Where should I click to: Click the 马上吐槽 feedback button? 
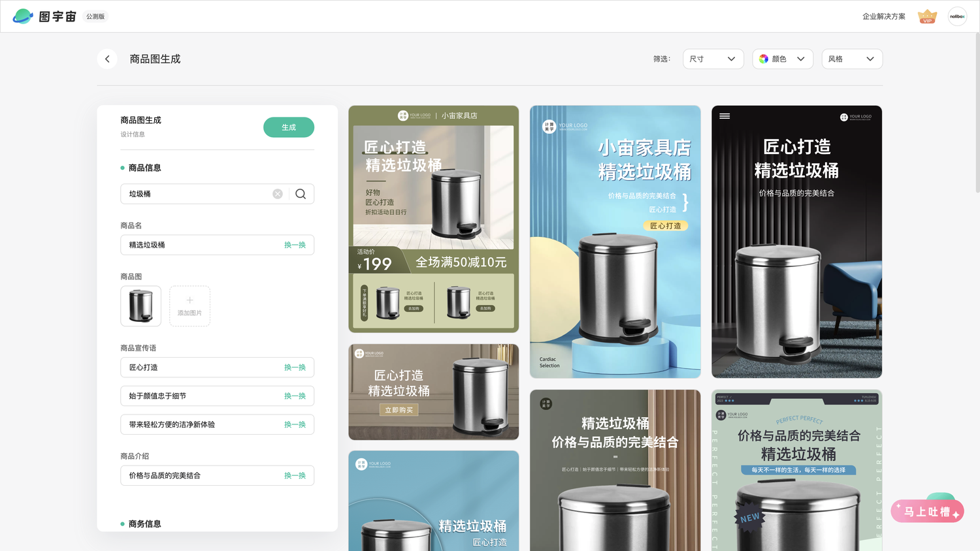click(927, 511)
